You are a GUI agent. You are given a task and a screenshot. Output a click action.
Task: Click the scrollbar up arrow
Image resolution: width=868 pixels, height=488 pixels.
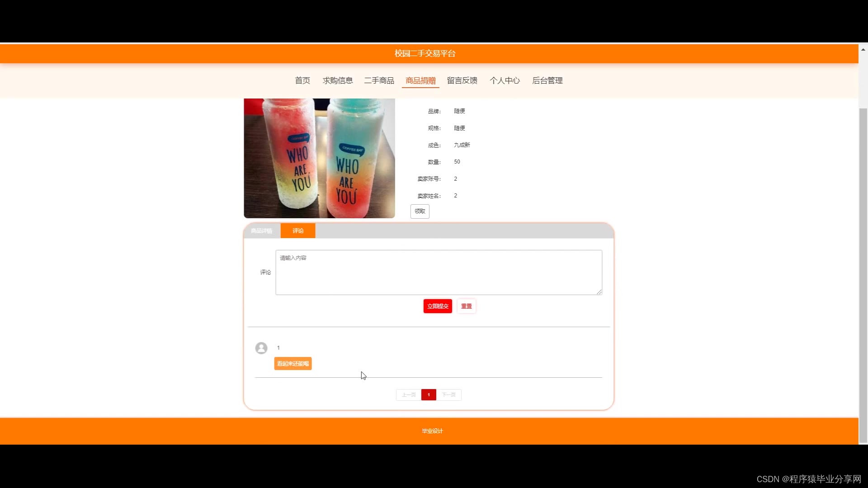[x=863, y=50]
